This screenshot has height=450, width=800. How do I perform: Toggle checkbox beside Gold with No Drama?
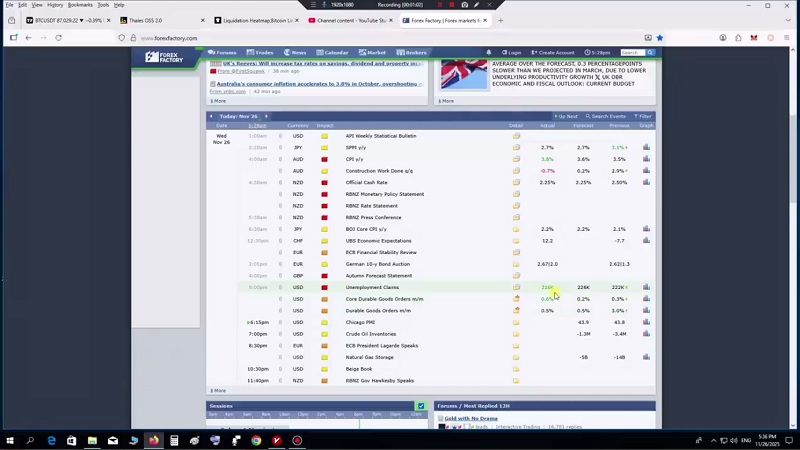(440, 418)
